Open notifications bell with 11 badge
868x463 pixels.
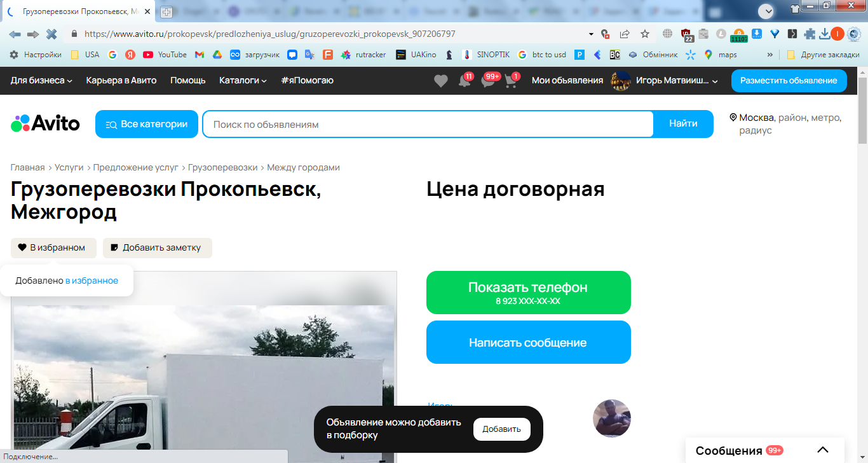pyautogui.click(x=465, y=81)
